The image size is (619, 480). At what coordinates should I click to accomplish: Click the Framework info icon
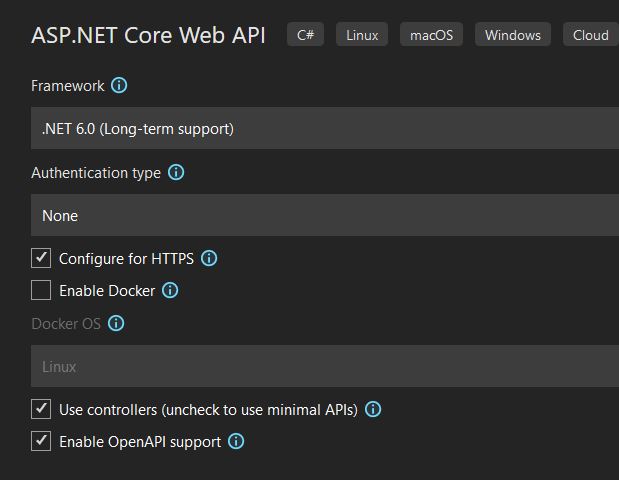tap(119, 85)
